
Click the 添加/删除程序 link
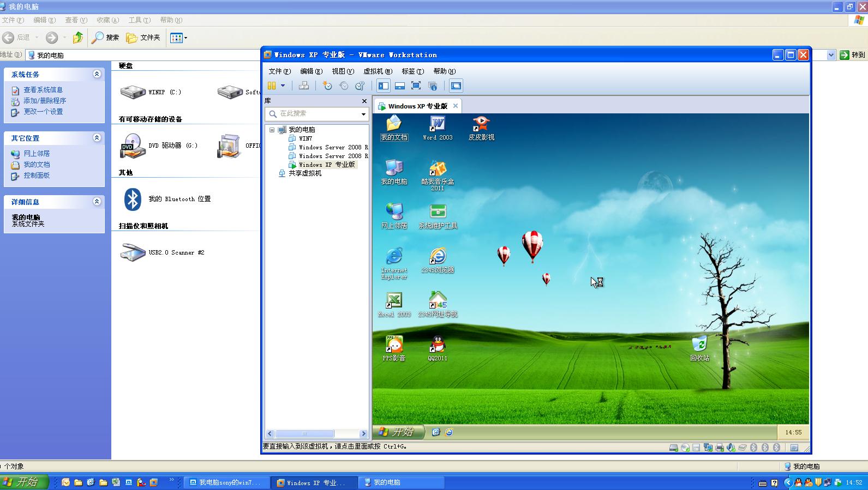click(44, 101)
